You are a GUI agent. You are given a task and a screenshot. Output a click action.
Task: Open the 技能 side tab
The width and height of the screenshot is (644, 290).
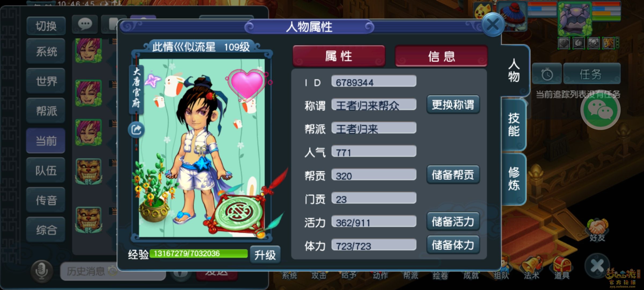pyautogui.click(x=514, y=125)
